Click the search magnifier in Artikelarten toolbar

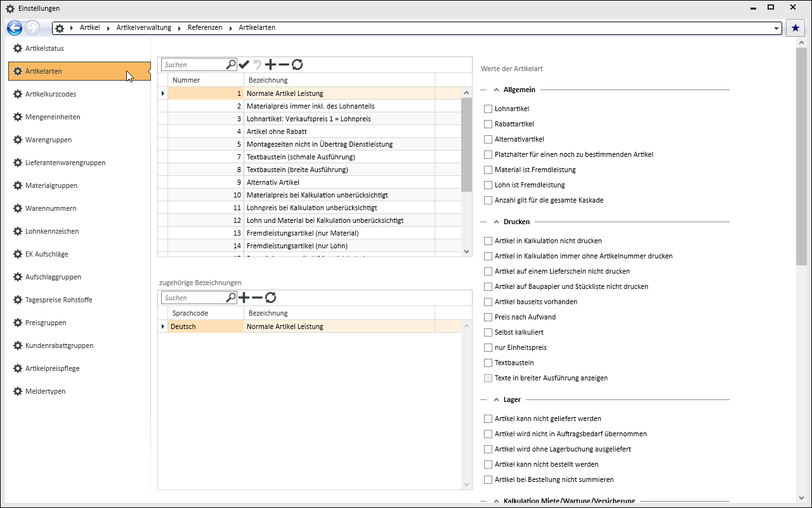click(231, 64)
